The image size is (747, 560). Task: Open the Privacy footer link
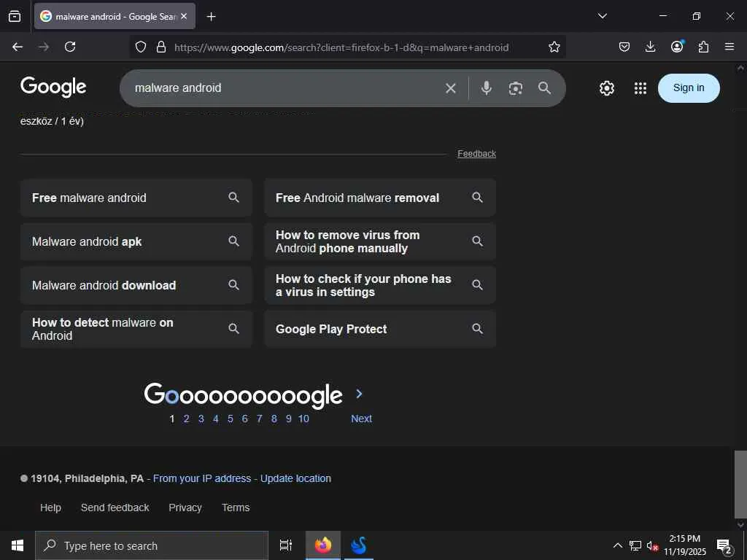tap(185, 507)
